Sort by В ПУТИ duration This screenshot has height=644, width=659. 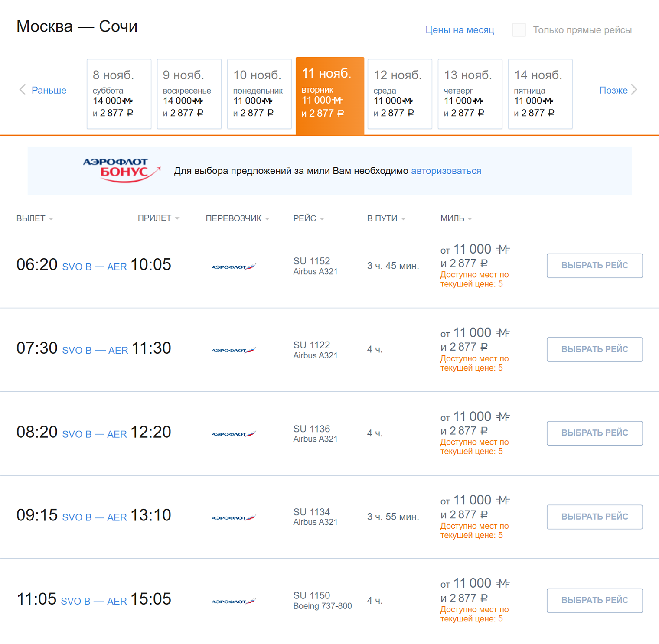click(386, 218)
